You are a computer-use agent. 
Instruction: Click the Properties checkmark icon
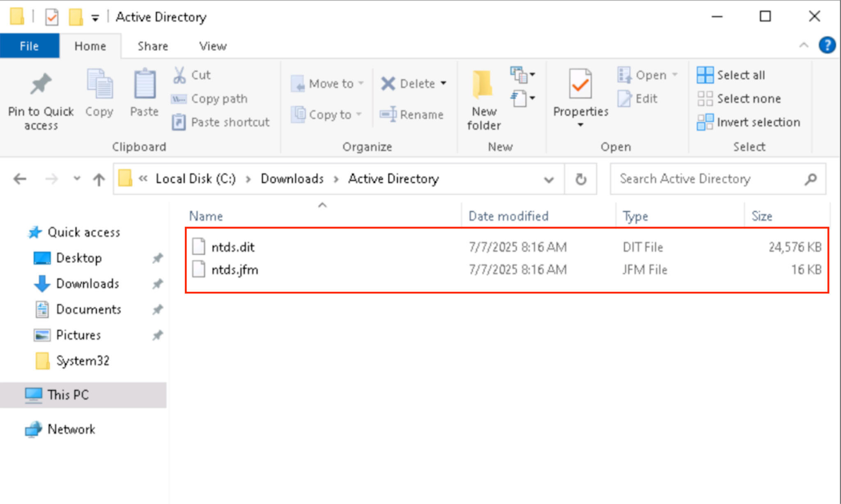(x=580, y=85)
